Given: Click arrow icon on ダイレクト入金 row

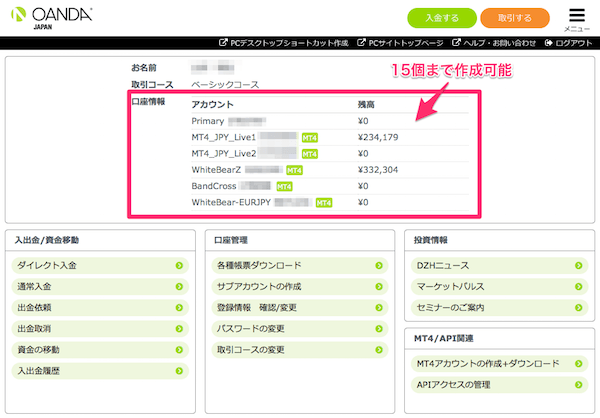Looking at the screenshot, I should 179,266.
